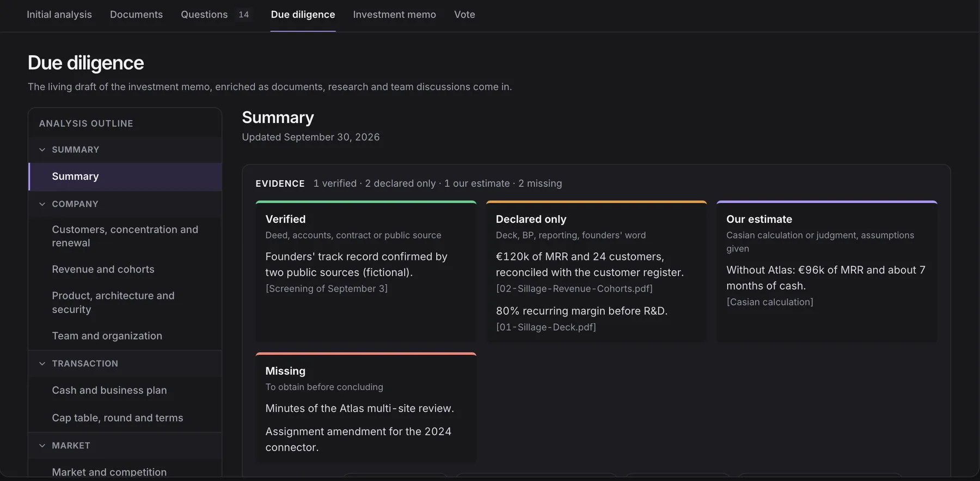
Task: Click the ANALYSIS OUTLINE panel heading
Action: 86,124
